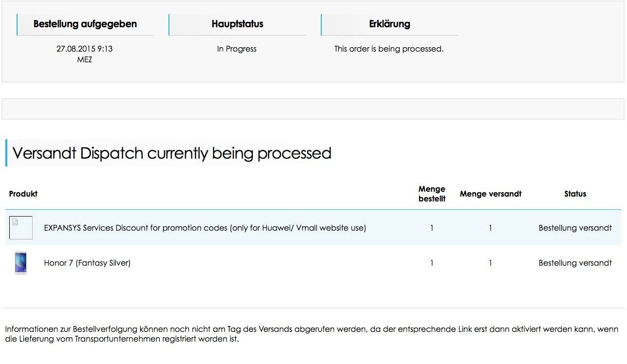Click the 'Hauptstatus' column header
The width and height of the screenshot is (627, 364).
pos(238,24)
